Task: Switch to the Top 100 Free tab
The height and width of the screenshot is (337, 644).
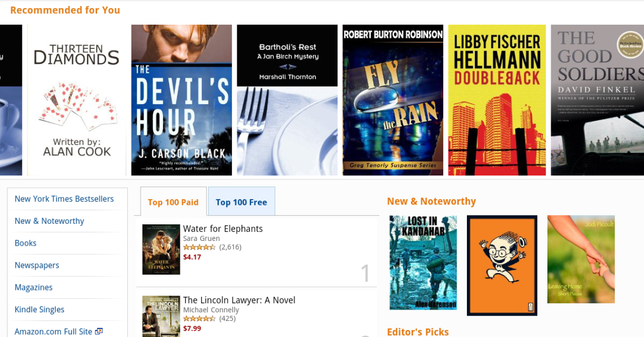Action: pyautogui.click(x=241, y=202)
